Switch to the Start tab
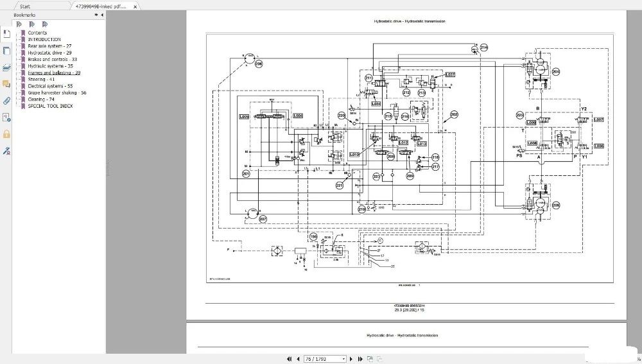The width and height of the screenshot is (642, 364). tap(25, 6)
